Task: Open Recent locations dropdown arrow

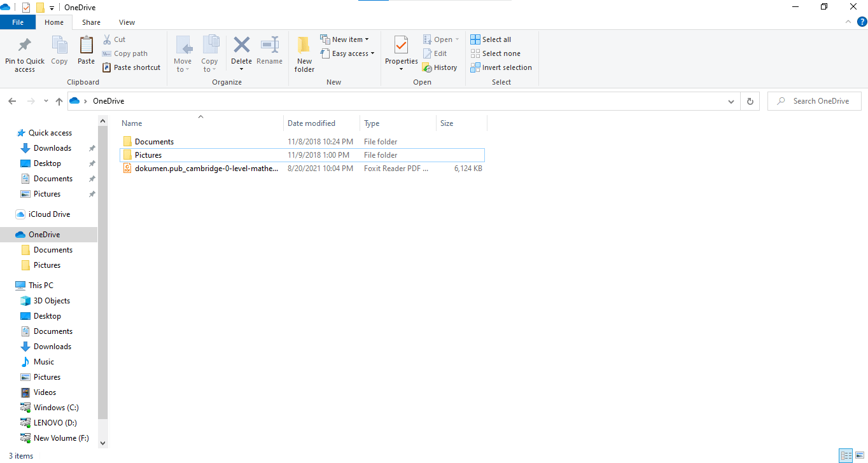Action: (46, 101)
